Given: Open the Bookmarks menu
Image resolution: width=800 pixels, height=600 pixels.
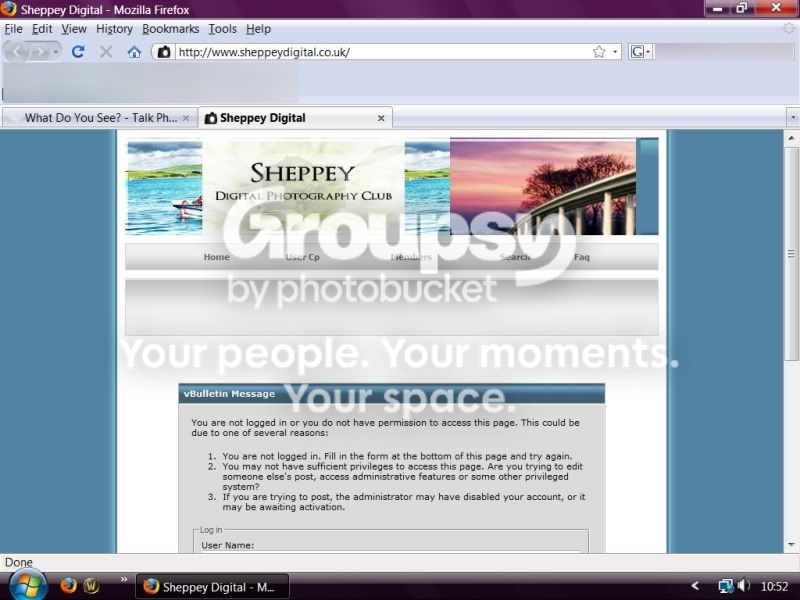Looking at the screenshot, I should point(170,29).
